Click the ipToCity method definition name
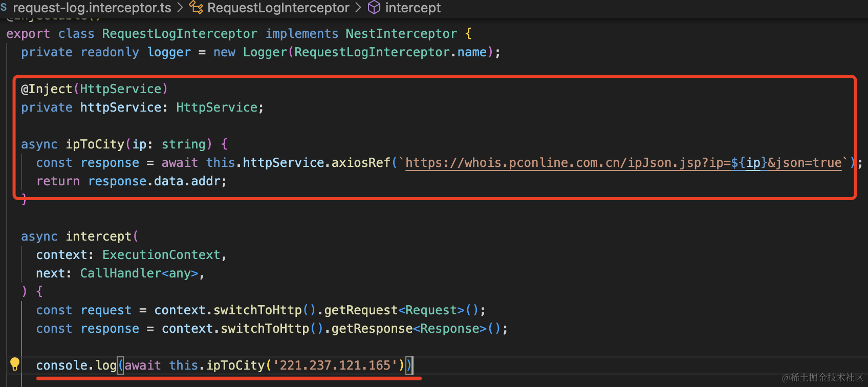This screenshot has height=387, width=868. pos(95,144)
